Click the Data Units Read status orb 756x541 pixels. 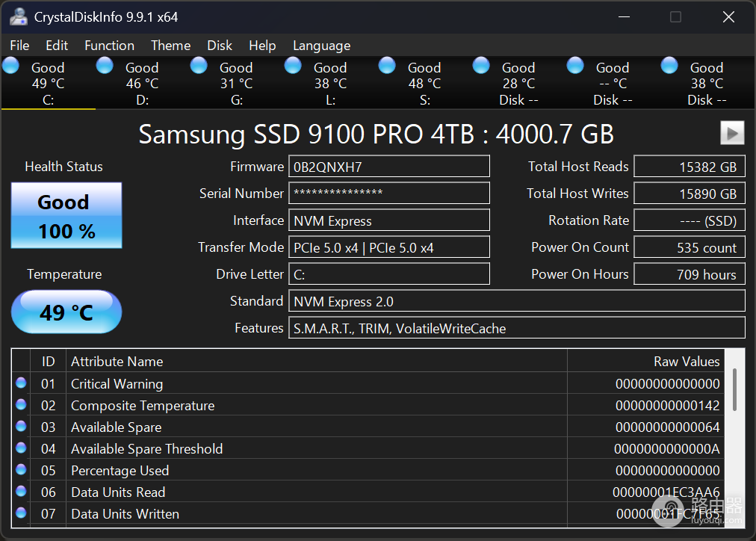coord(21,491)
